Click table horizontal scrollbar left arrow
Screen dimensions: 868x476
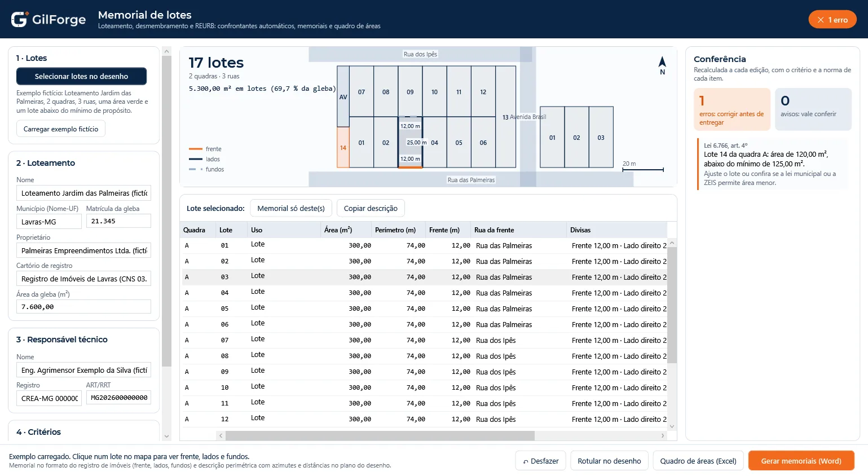click(221, 435)
